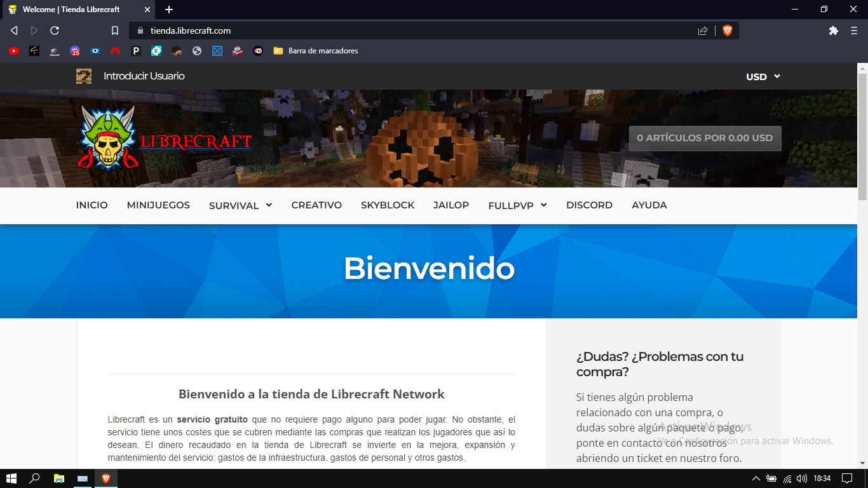Open the MINIJUEGOS category

point(158,205)
